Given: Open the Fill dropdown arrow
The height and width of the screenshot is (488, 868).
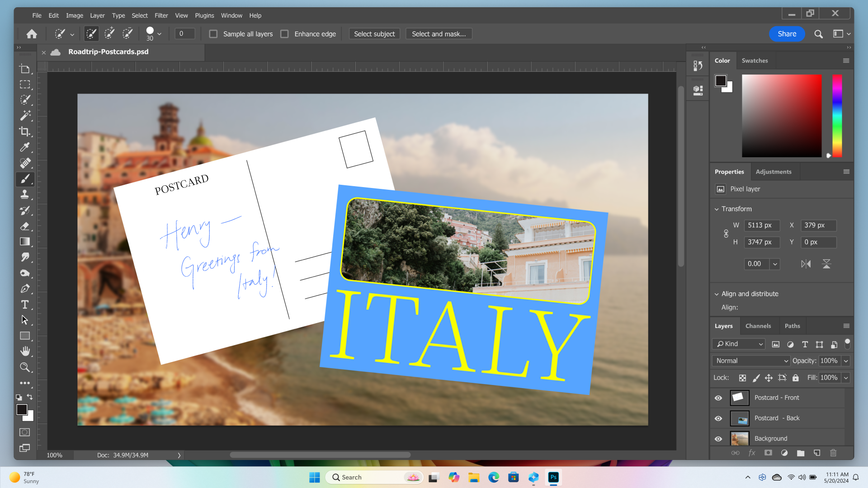Looking at the screenshot, I should tap(846, 378).
